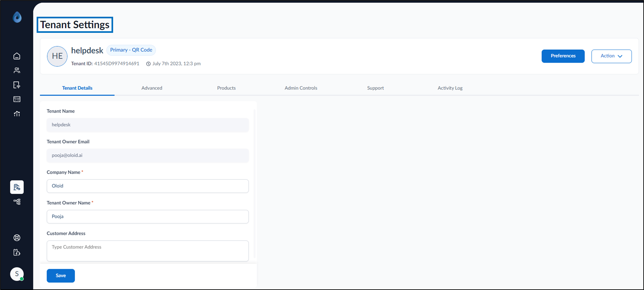Click into the Customer Address text area
The height and width of the screenshot is (290, 644).
click(148, 251)
